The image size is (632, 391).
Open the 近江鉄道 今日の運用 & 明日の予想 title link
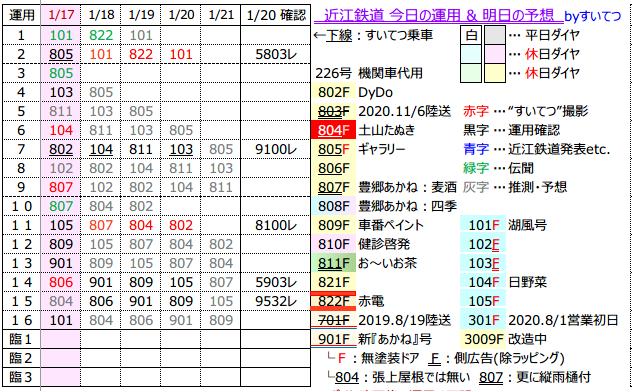[438, 15]
